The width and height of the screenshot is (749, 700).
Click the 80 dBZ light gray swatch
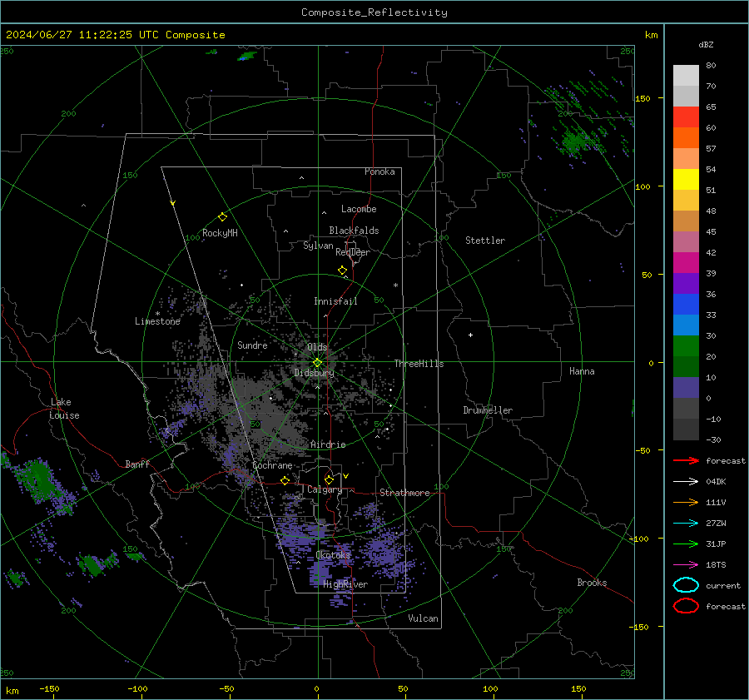click(686, 76)
